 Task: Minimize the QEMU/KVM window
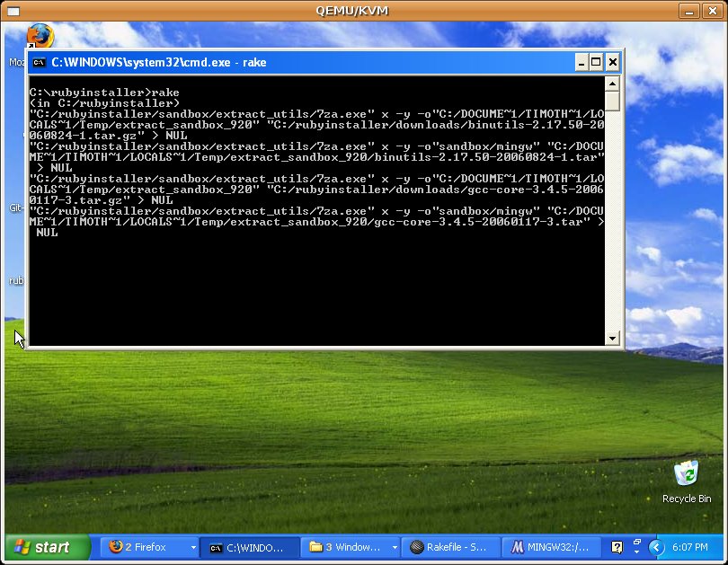click(x=689, y=11)
